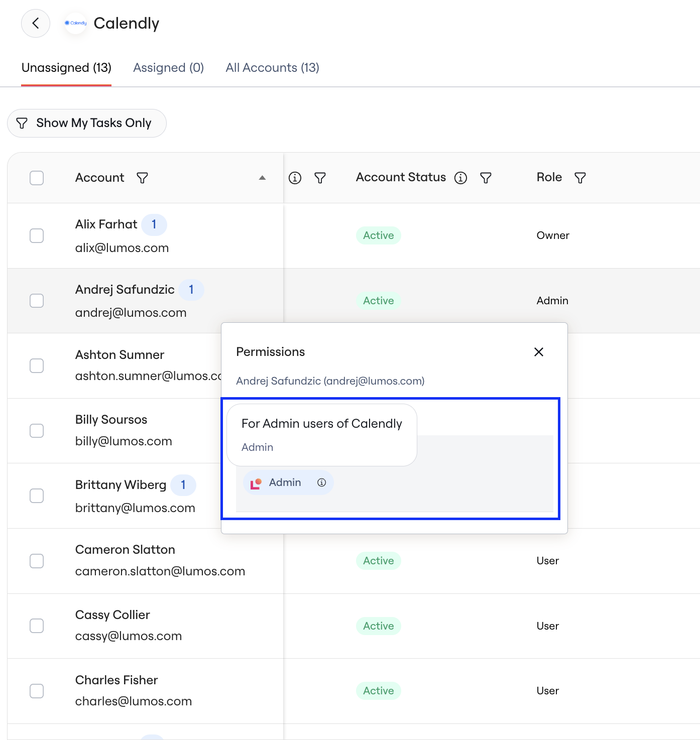Screen dimensions: 700x740
Task: Show the Account Status info icon
Action: [461, 178]
